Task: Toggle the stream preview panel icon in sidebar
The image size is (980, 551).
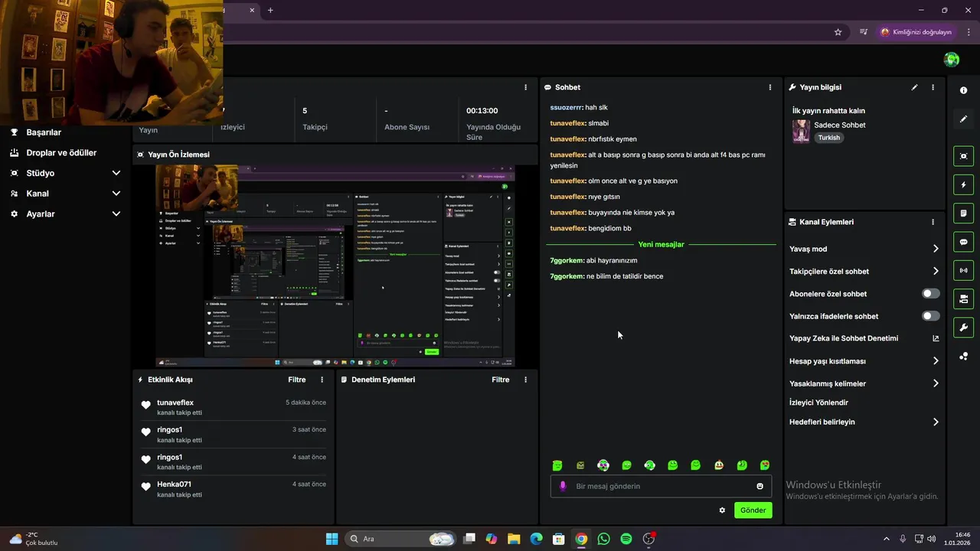Action: tap(963, 156)
